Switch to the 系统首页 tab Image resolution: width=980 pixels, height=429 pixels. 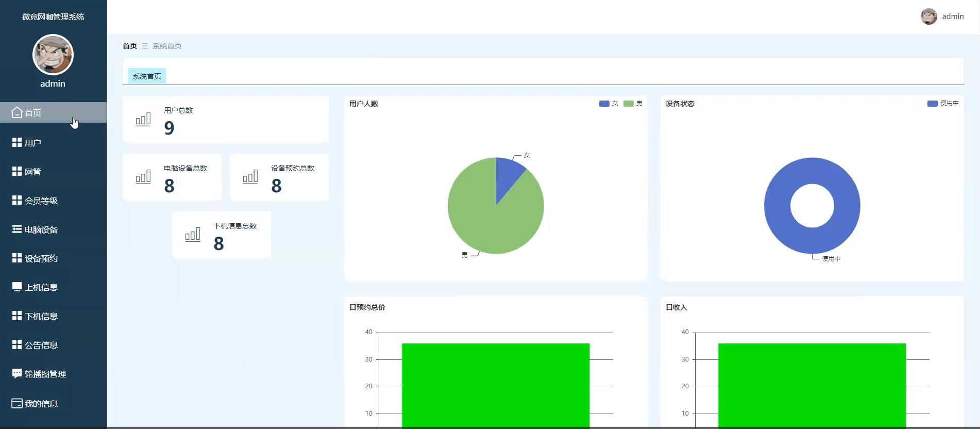click(147, 76)
